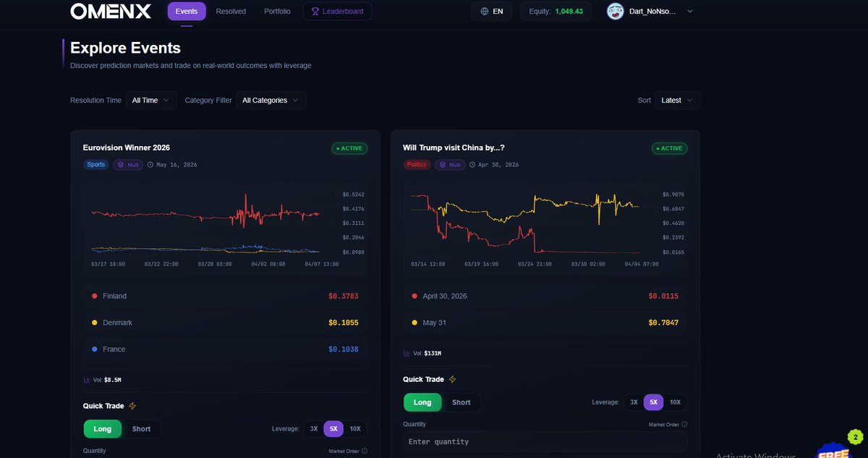Open the EN language selector
This screenshot has height=458, width=868.
tap(492, 12)
